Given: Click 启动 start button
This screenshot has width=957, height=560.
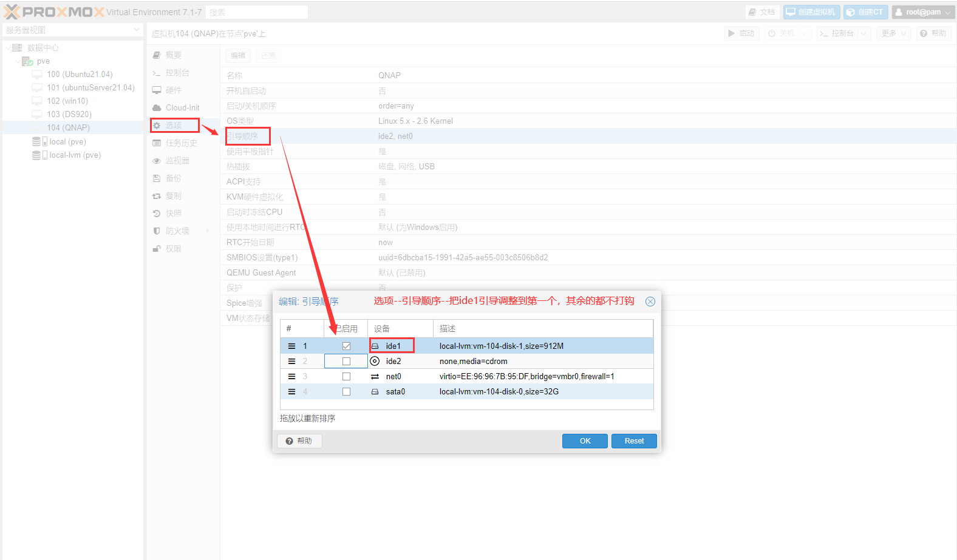Looking at the screenshot, I should coord(741,33).
